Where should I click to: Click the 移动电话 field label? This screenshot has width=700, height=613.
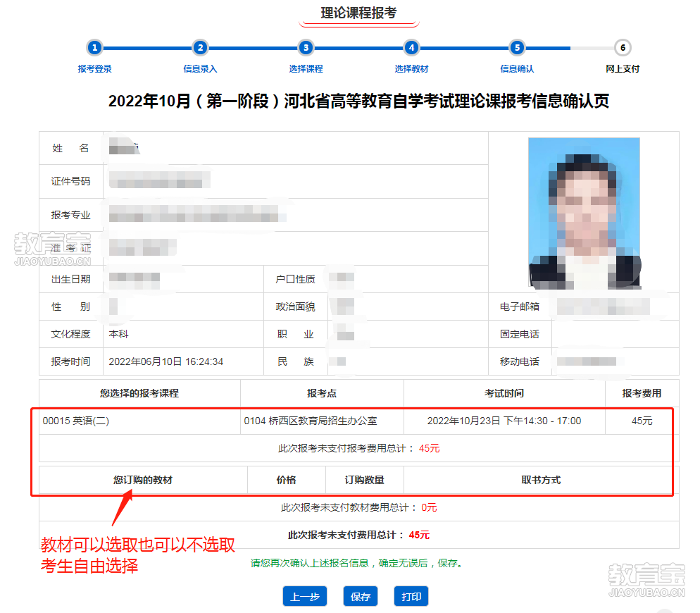coord(520,361)
